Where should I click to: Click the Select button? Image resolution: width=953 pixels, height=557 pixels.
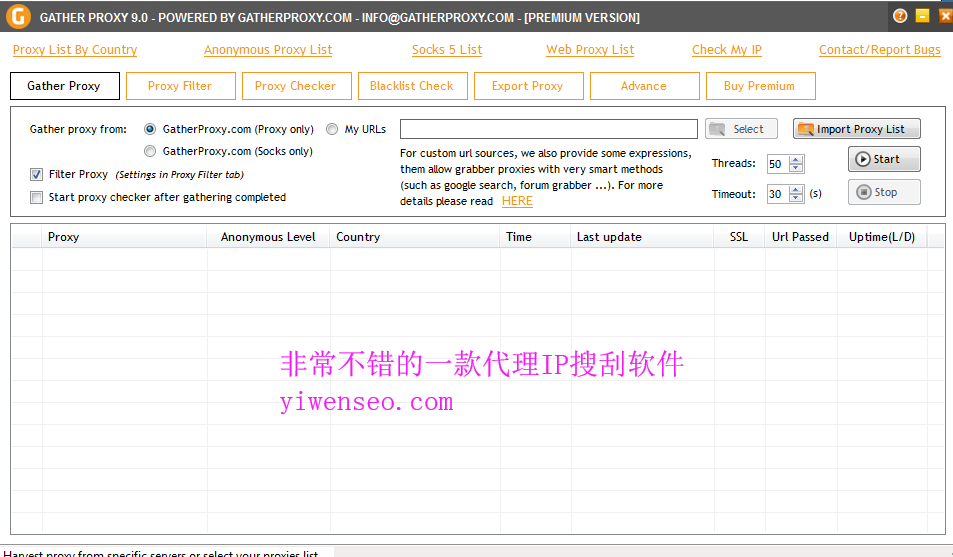click(741, 129)
